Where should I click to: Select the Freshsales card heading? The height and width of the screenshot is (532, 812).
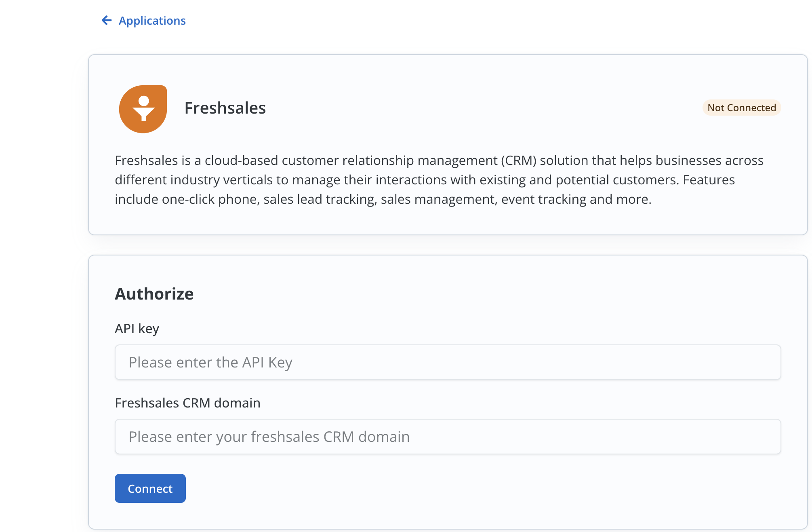tap(225, 108)
